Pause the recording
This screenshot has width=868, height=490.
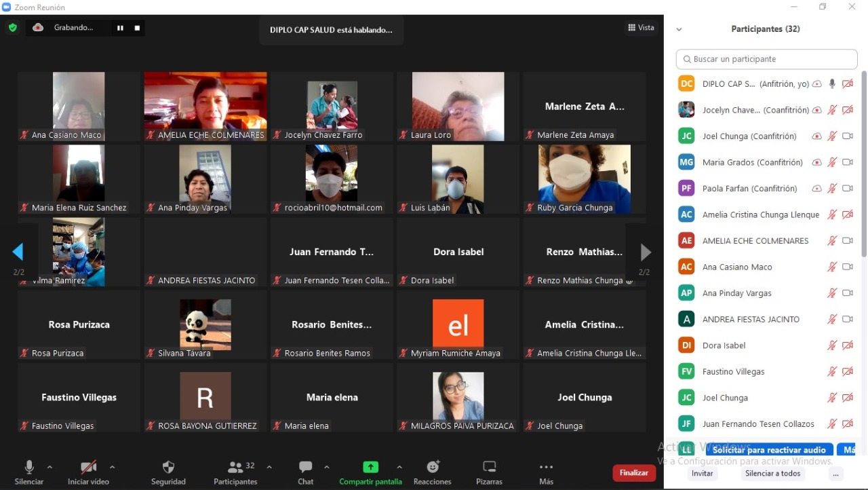(x=120, y=28)
